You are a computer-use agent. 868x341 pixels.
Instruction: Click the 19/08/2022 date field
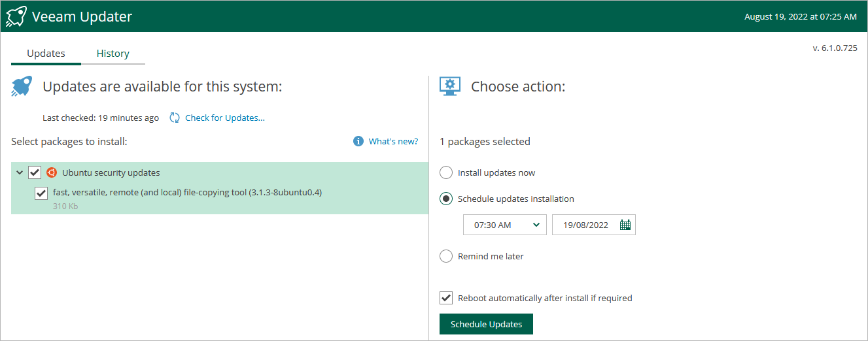(x=585, y=225)
